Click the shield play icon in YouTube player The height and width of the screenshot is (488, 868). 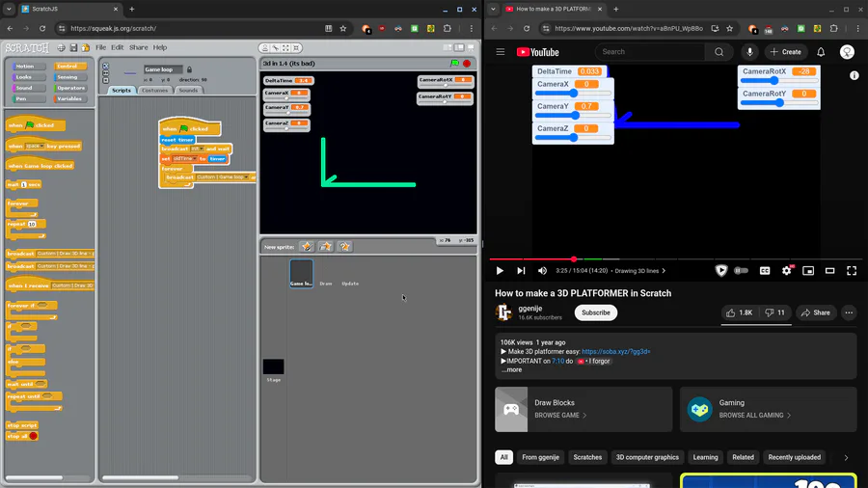[720, 271]
